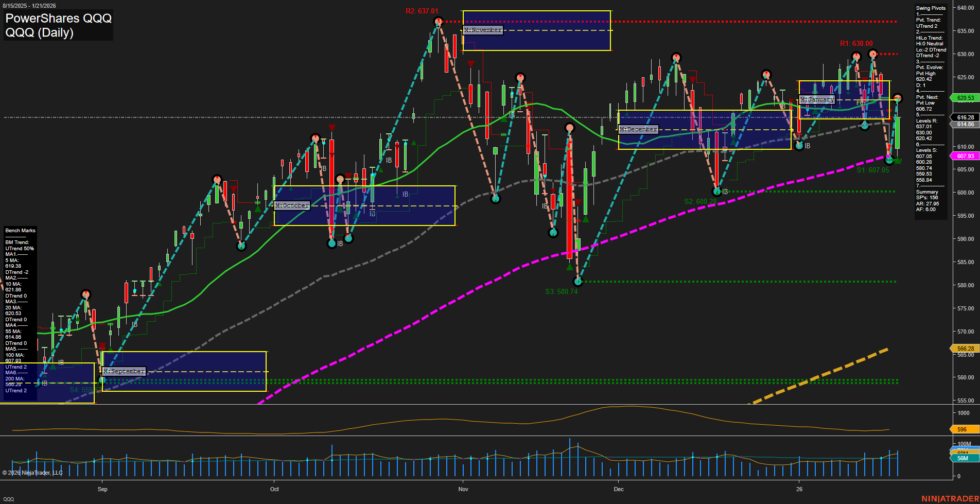The image size is (980, 504).
Task: Click the Nov date on time axis
Action: 463,489
